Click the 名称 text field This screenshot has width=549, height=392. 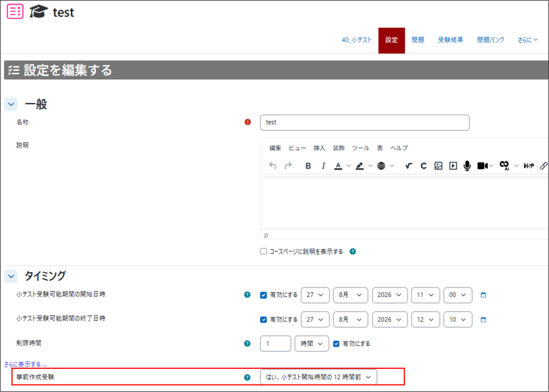click(365, 123)
